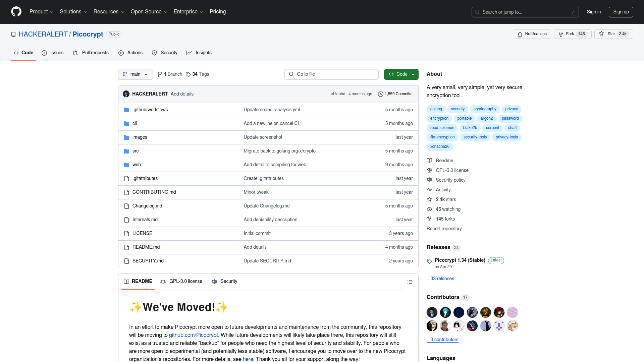
Task: Toggle GPL-3.0 license sidebar link
Action: pos(452,170)
